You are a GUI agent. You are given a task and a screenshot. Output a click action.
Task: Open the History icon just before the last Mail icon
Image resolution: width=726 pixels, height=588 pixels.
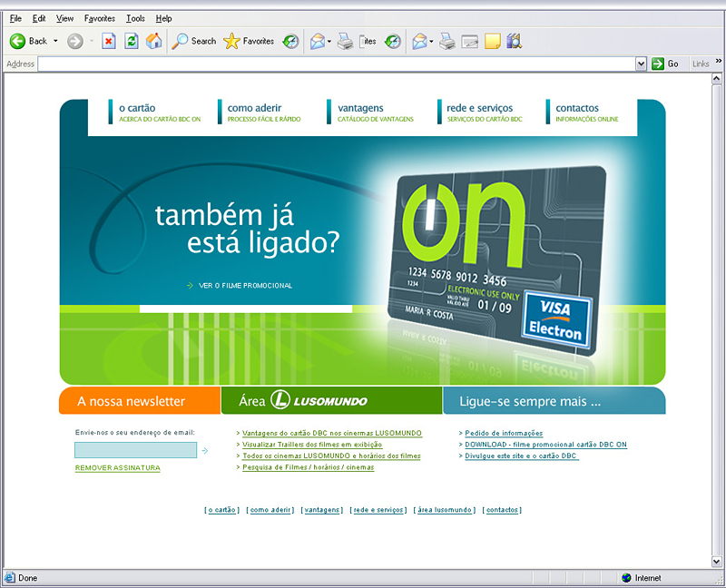[x=393, y=41]
